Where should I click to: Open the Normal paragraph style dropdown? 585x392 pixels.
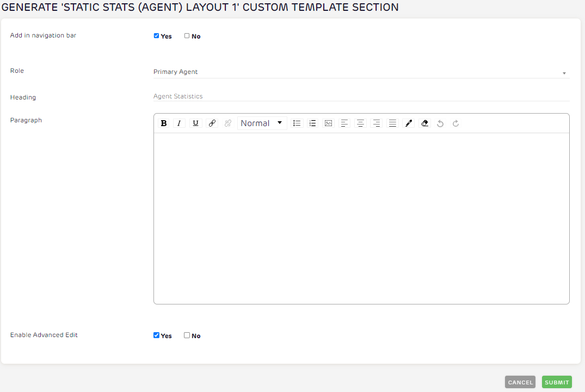262,123
